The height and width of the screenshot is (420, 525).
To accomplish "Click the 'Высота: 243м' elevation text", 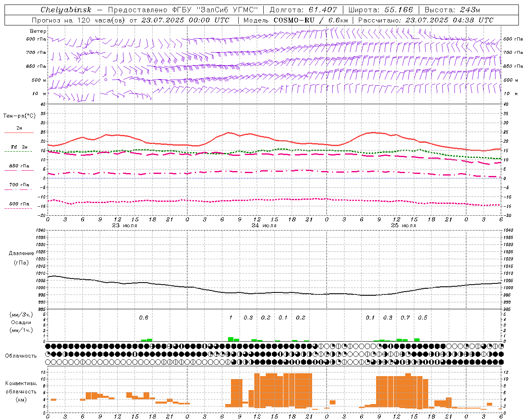I will point(452,10).
